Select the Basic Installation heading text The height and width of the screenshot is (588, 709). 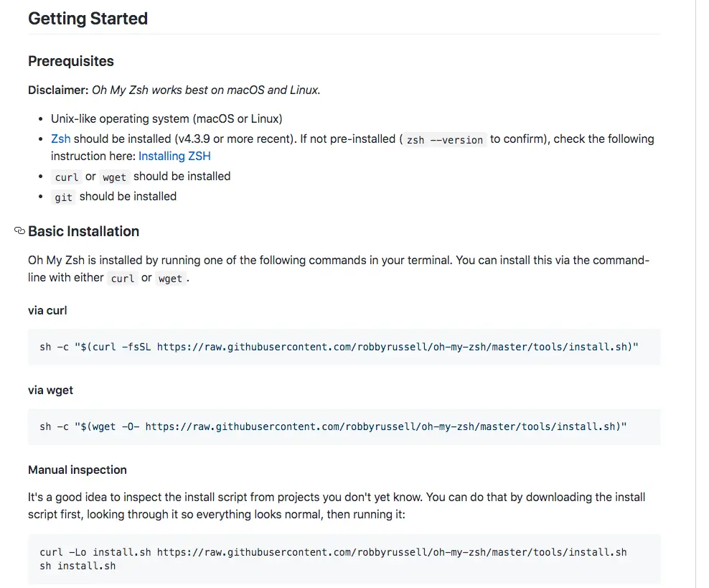coord(83,231)
